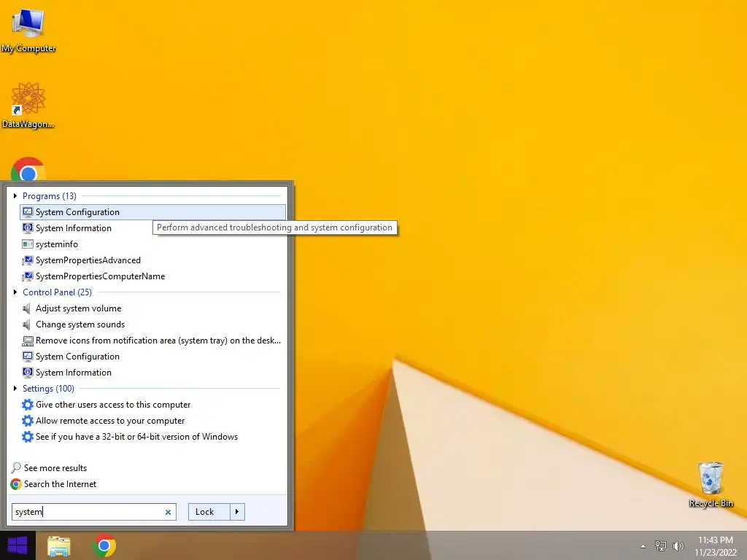747x560 pixels.
Task: Click the gear icon beside See if you have 32-bit
Action: pos(28,437)
